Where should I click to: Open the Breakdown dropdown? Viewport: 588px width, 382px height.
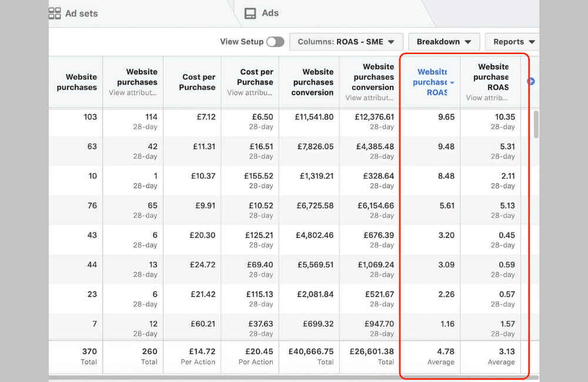(x=443, y=42)
